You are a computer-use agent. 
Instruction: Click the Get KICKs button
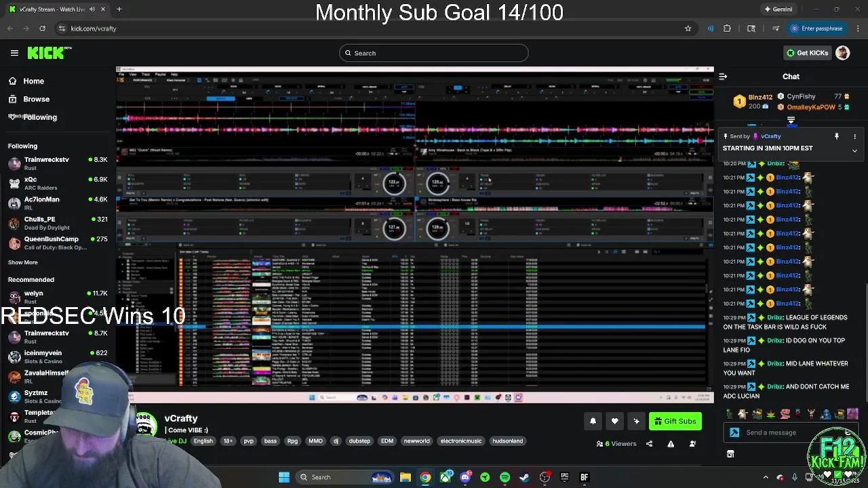pyautogui.click(x=807, y=53)
